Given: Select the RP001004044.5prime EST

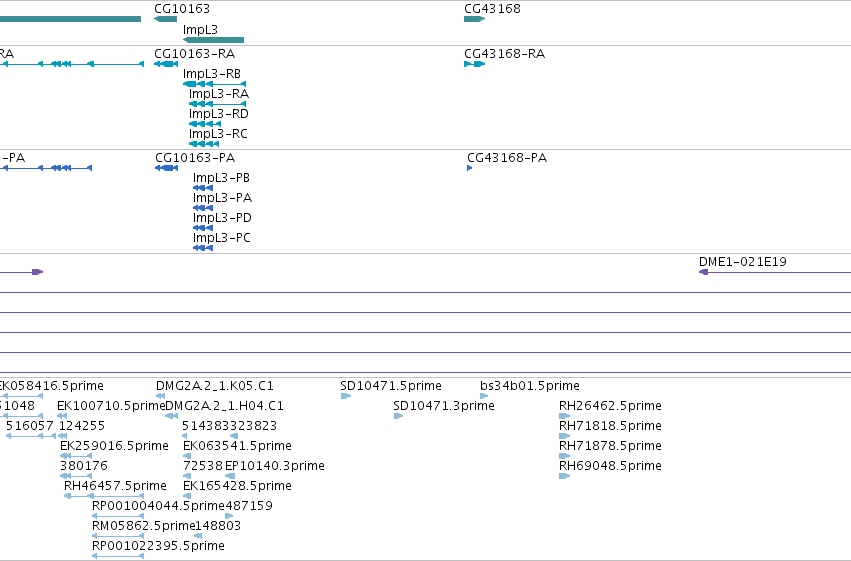Looking at the screenshot, I should coord(118,517).
